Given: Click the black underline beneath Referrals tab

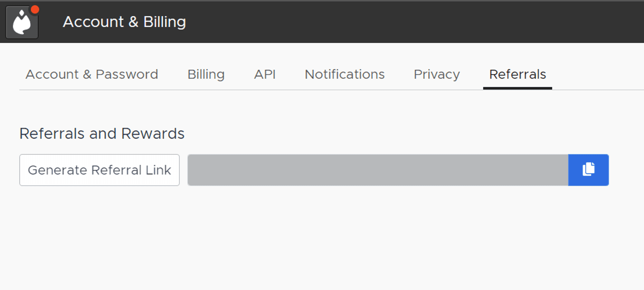Looking at the screenshot, I should [x=517, y=88].
